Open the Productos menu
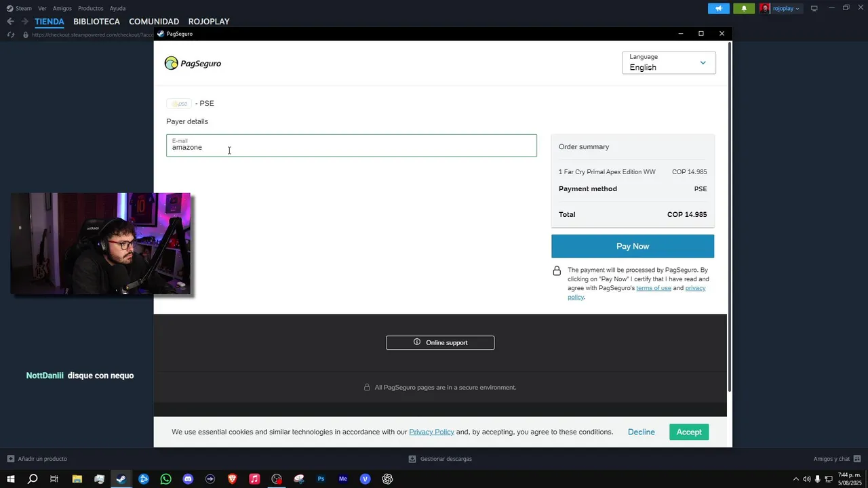The height and width of the screenshot is (488, 868). point(91,8)
